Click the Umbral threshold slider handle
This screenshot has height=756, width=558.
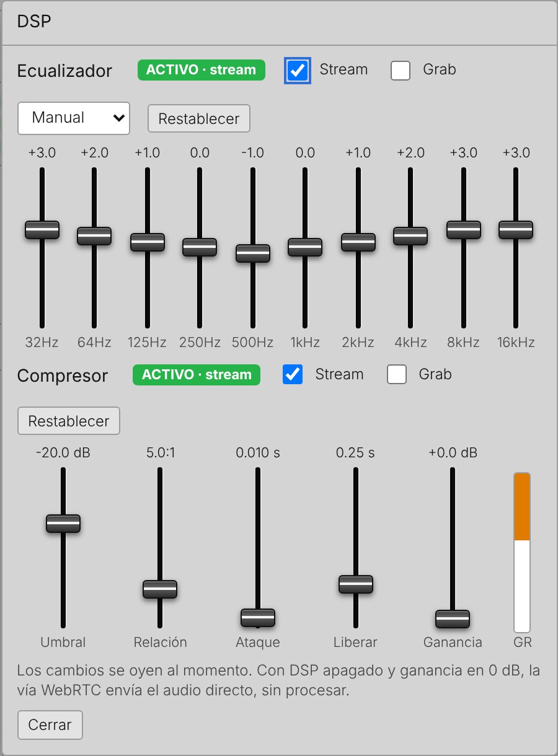pyautogui.click(x=63, y=524)
